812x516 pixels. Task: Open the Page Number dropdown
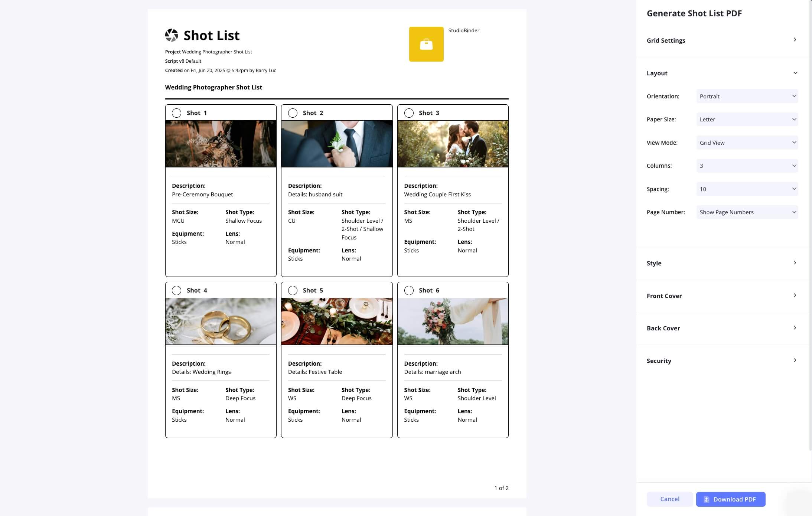pos(747,212)
